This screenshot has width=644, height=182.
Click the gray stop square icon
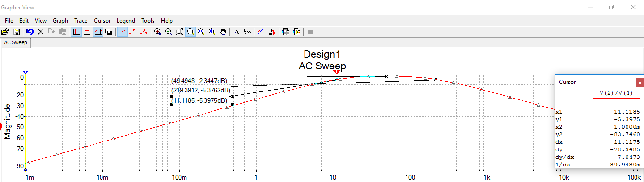310,32
